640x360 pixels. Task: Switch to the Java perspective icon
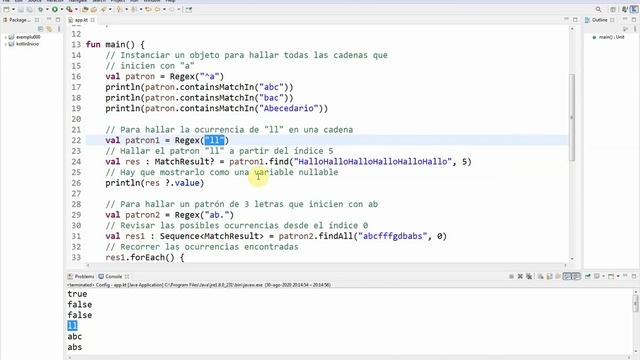tap(624, 9)
